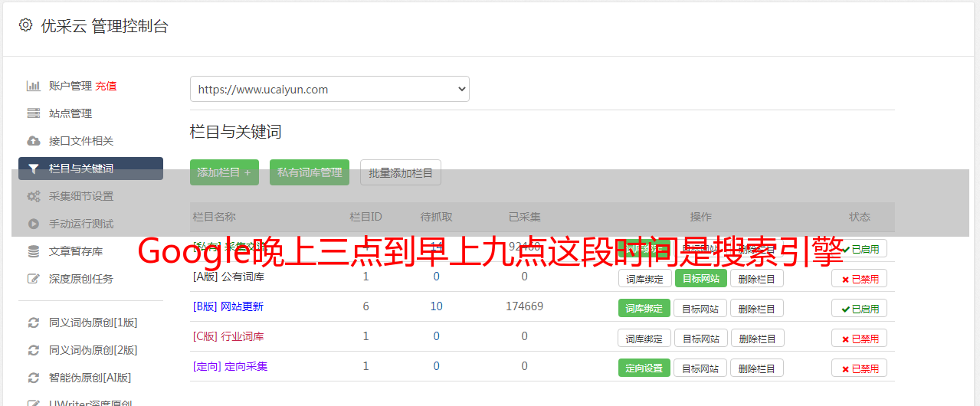980x406 pixels.
Task: Click the 添加栏目 + button
Action: point(225,172)
